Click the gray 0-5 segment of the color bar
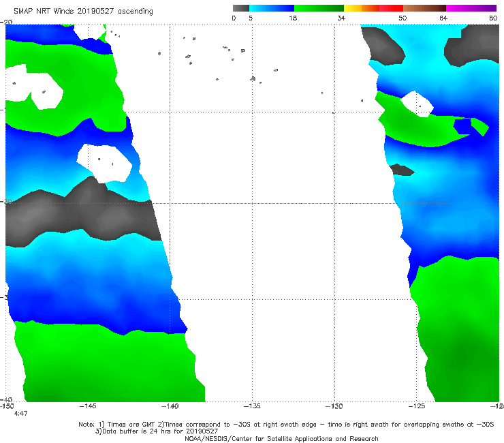The width and height of the screenshot is (504, 443). coord(241,8)
